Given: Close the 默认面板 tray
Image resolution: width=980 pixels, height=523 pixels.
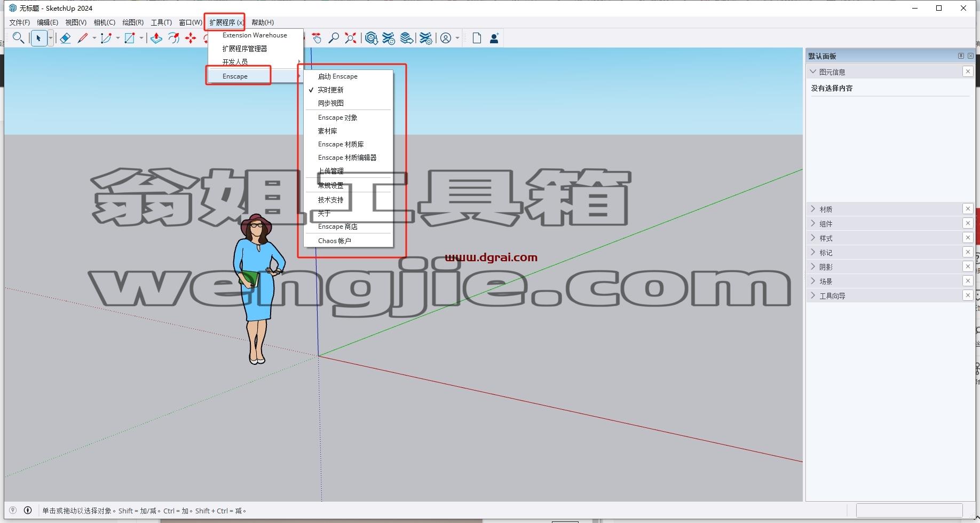Looking at the screenshot, I should (x=970, y=56).
